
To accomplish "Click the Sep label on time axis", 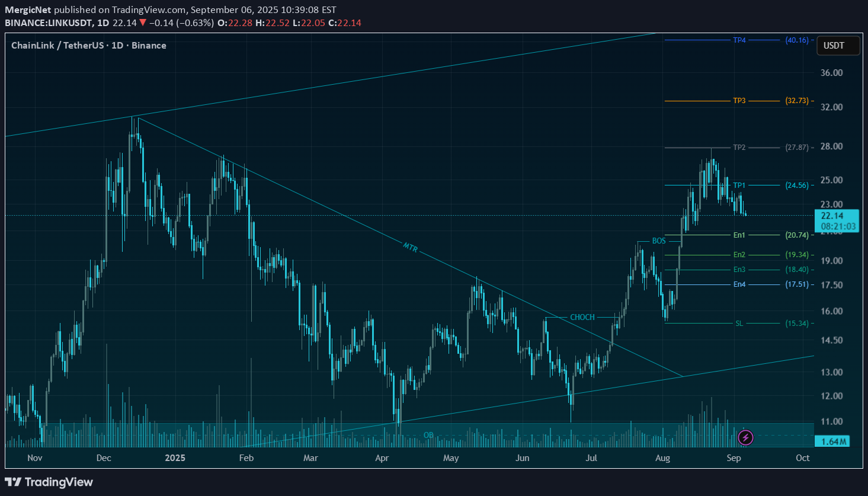I will pos(734,458).
